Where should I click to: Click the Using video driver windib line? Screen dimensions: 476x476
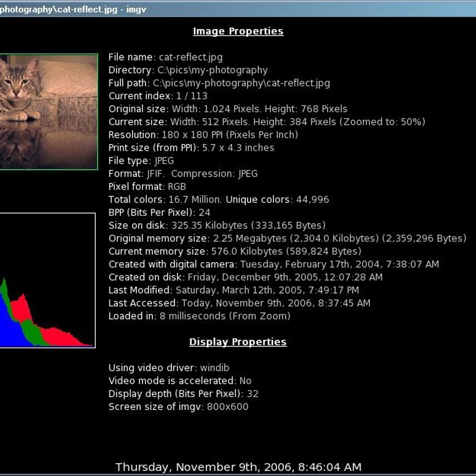pyautogui.click(x=169, y=368)
